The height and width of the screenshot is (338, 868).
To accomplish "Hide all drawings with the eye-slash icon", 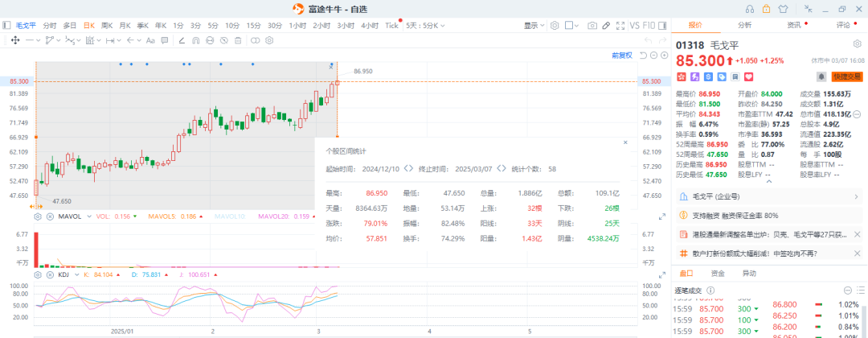I will 223,40.
